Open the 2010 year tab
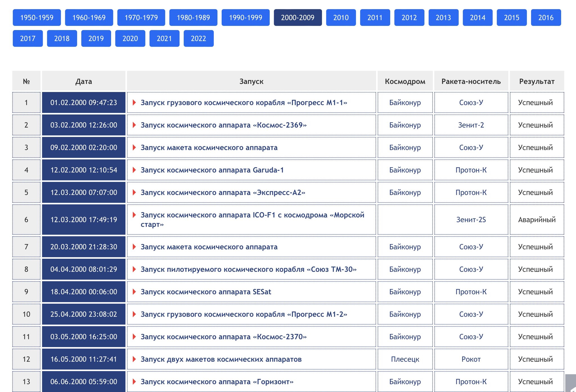Image resolution: width=576 pixels, height=392 pixels. tap(341, 18)
